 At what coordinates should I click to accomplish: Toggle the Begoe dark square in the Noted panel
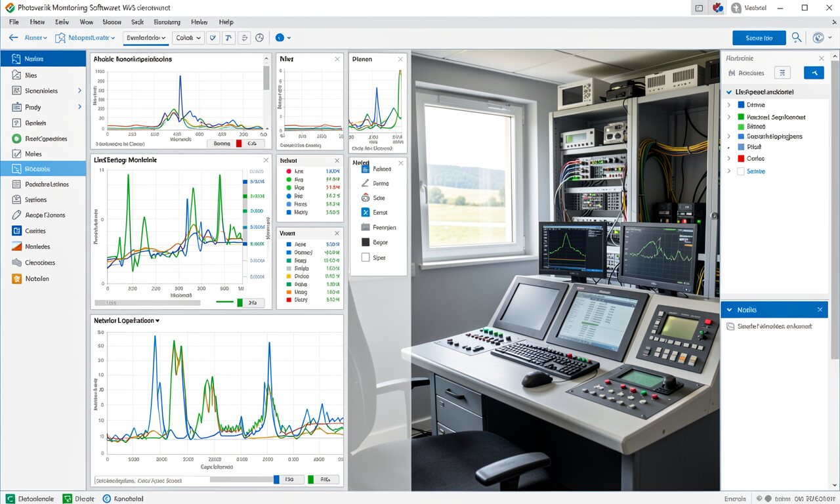pos(366,242)
